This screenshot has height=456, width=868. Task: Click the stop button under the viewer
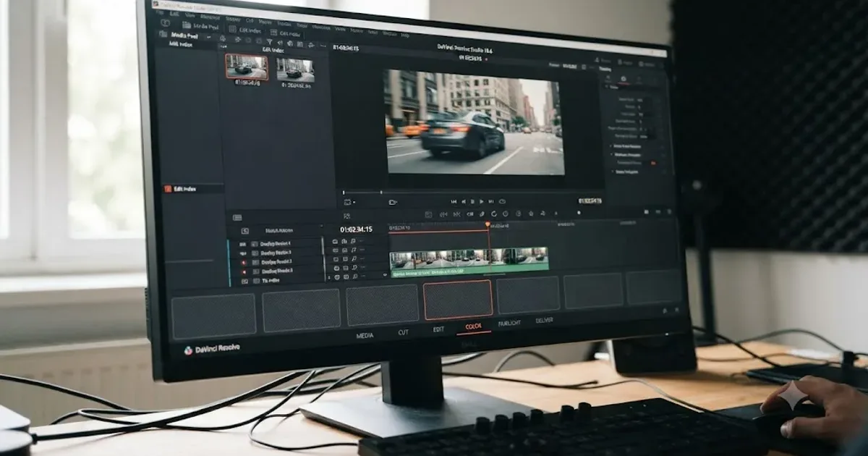coord(472,201)
